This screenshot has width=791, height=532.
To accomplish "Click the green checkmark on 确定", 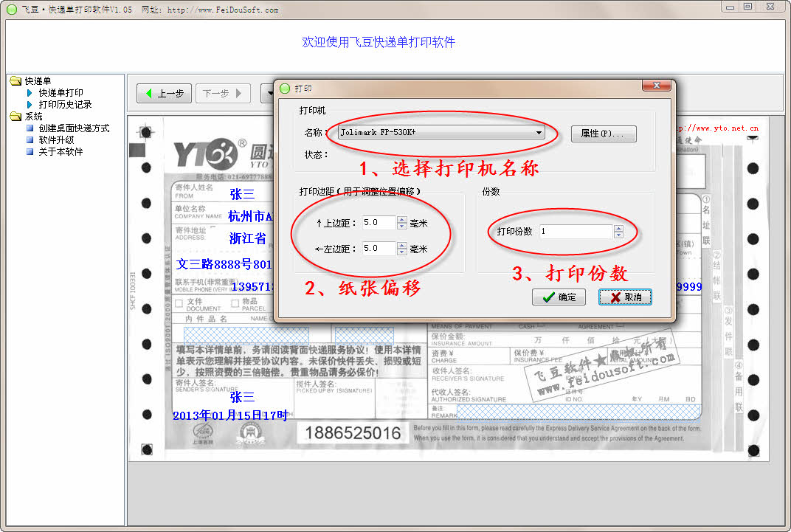I will pos(548,297).
